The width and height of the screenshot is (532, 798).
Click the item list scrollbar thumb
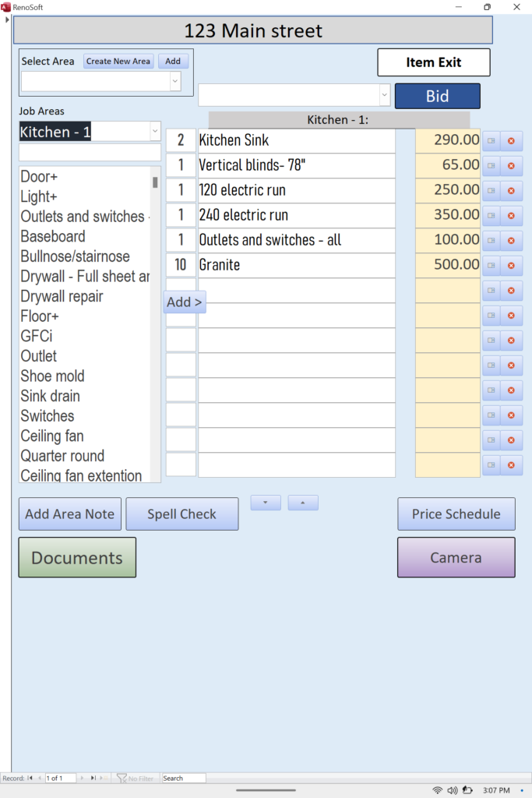pyautogui.click(x=155, y=182)
